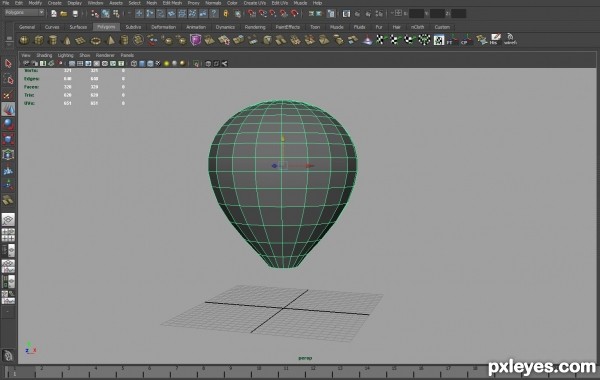Select the Move tool cone icon
The image size is (600, 380).
coord(8,110)
